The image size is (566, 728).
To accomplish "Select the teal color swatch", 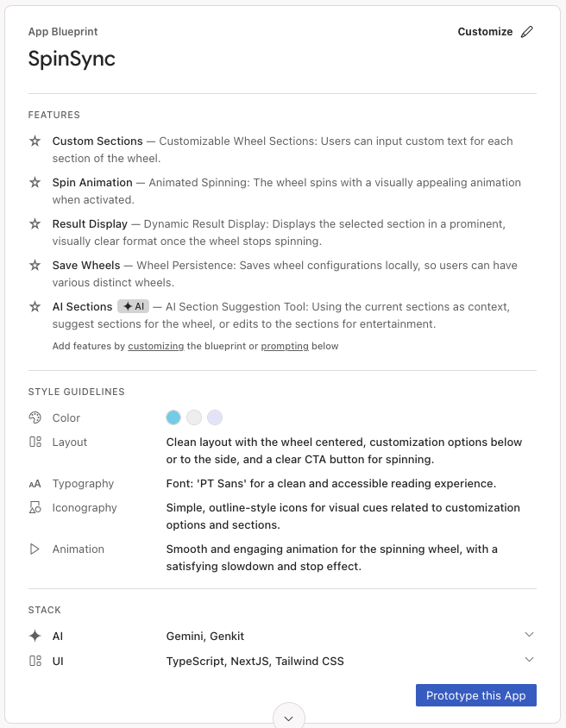I will (172, 417).
